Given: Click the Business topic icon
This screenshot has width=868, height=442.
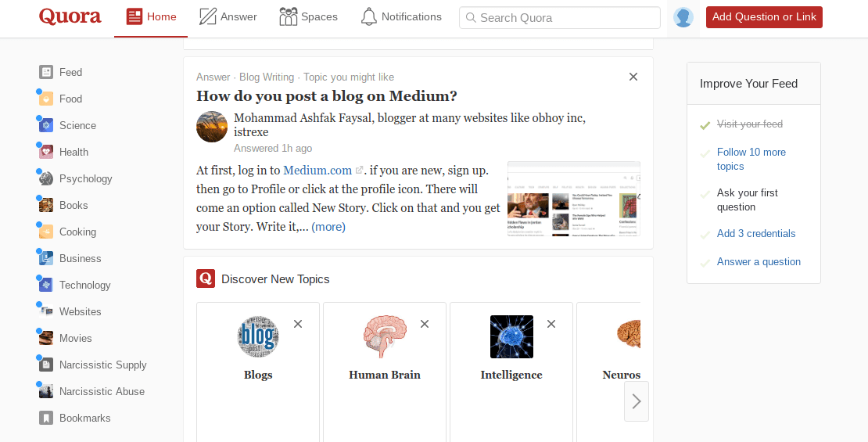Looking at the screenshot, I should click(x=46, y=258).
